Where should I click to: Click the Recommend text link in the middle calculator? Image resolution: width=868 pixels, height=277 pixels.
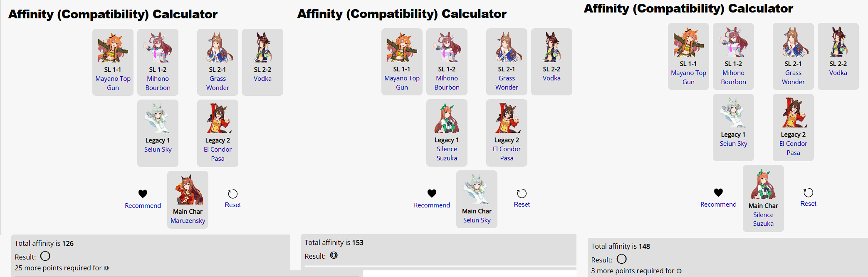(x=432, y=205)
